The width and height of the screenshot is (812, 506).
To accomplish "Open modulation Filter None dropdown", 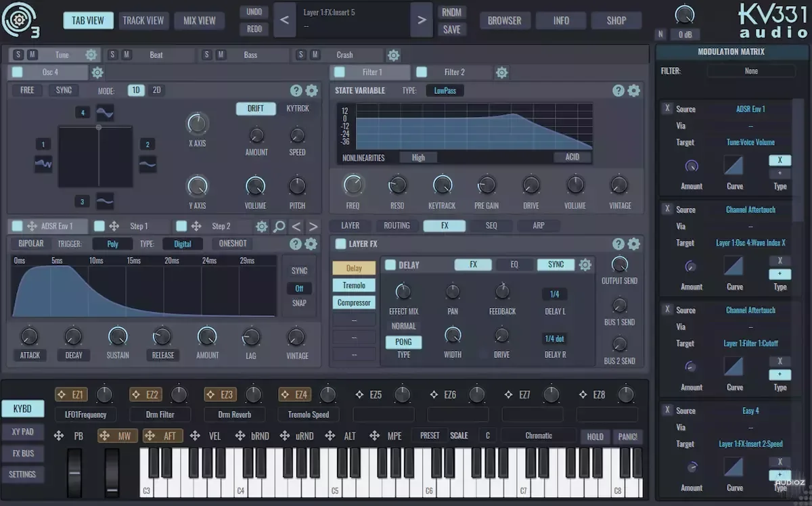I will [751, 71].
